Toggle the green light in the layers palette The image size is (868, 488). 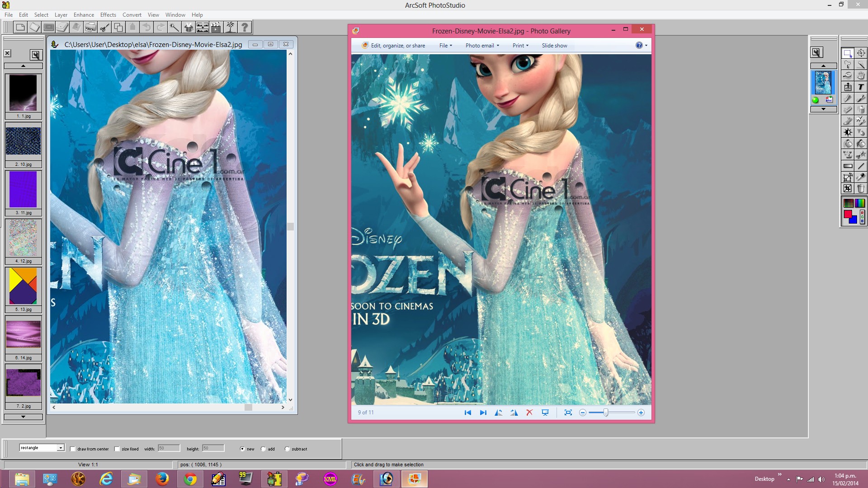[815, 100]
